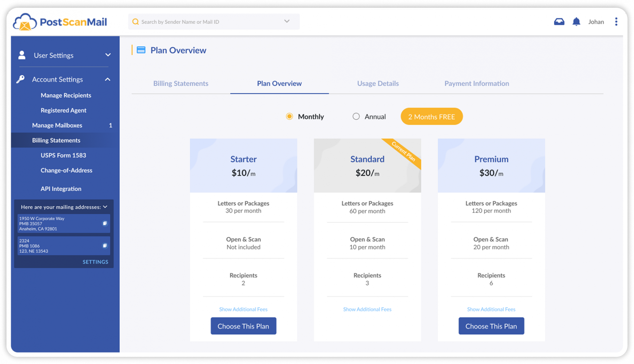Click the 2 Months FREE badge
Screen dimensions: 634x364
(431, 116)
